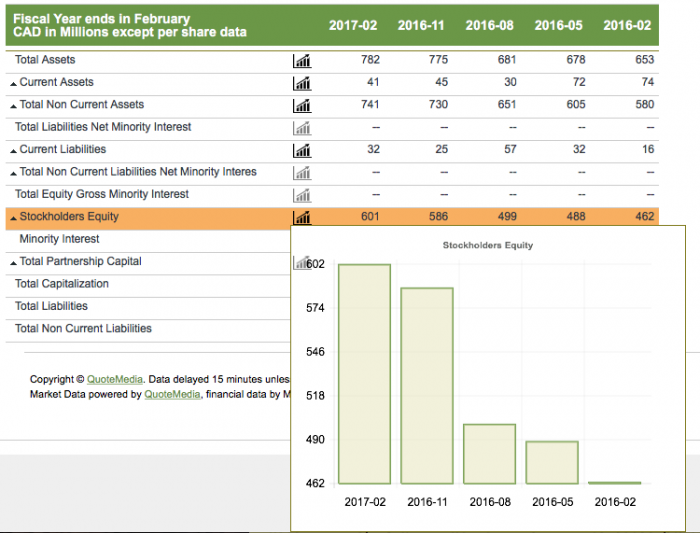Follow the Market Data powered by QuoteMedia link
This screenshot has width=700, height=533.
coord(172,394)
